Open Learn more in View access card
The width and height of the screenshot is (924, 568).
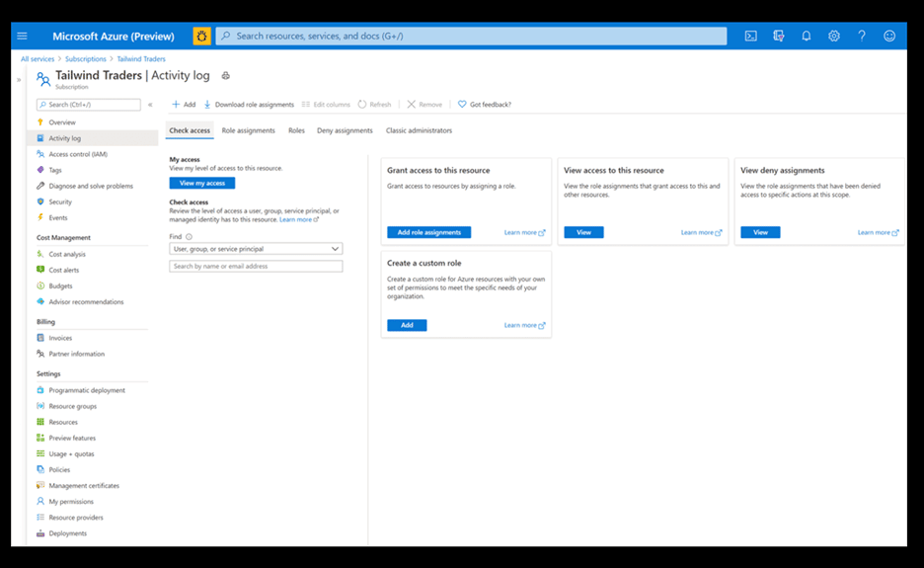click(x=701, y=232)
